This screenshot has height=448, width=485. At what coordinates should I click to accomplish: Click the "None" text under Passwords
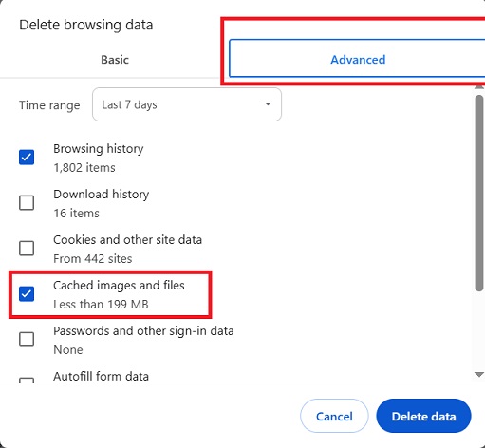click(68, 350)
